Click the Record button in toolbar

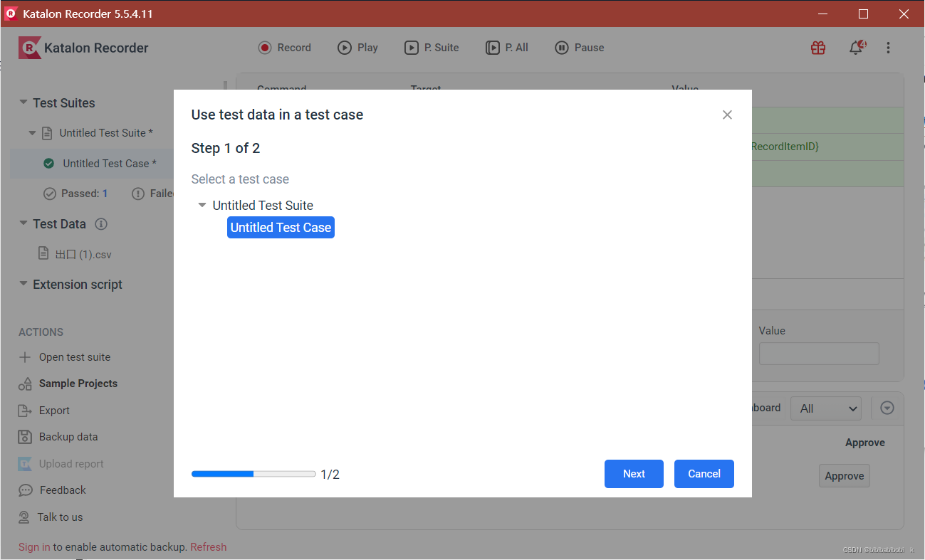click(x=285, y=48)
